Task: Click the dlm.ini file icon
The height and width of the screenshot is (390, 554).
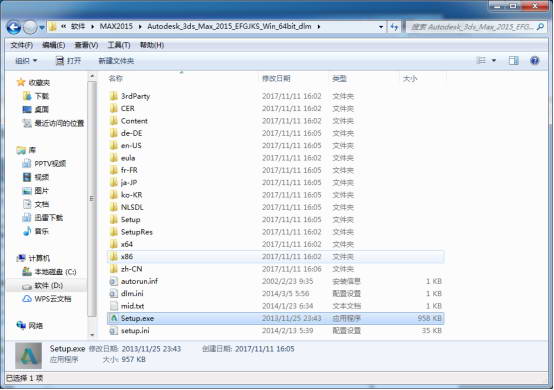Action: coord(113,294)
